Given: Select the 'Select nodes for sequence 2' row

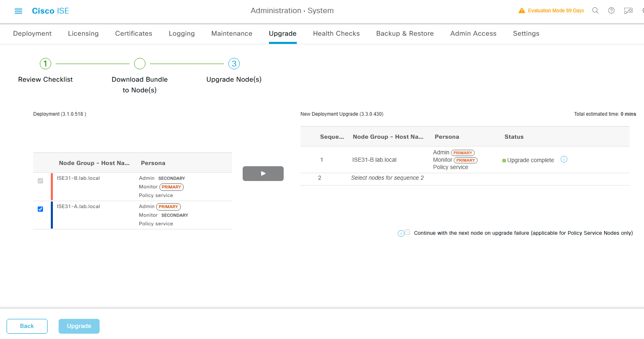Looking at the screenshot, I should point(465,178).
